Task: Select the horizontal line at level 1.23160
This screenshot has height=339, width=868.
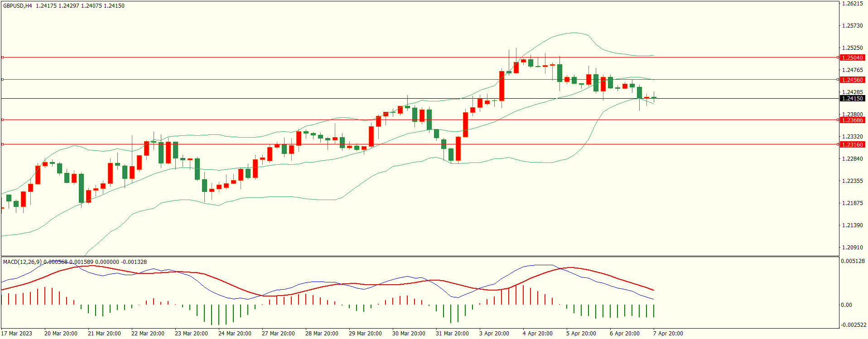Action: point(420,144)
